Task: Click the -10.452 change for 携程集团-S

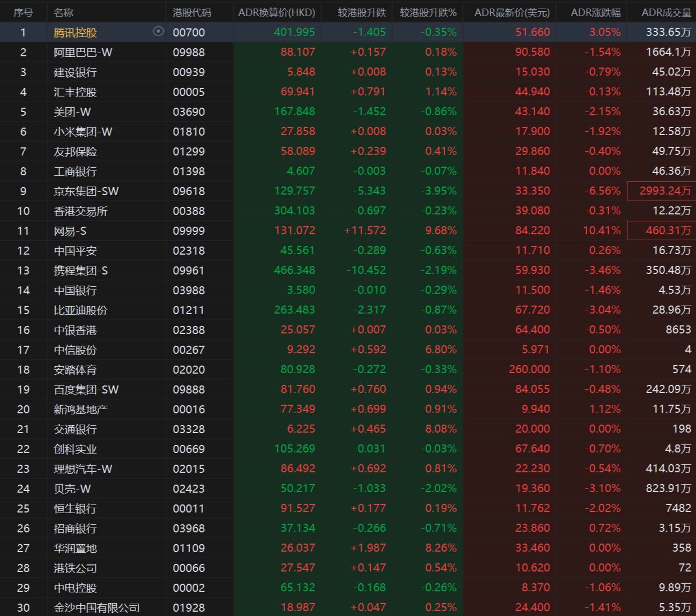Action: pos(367,270)
